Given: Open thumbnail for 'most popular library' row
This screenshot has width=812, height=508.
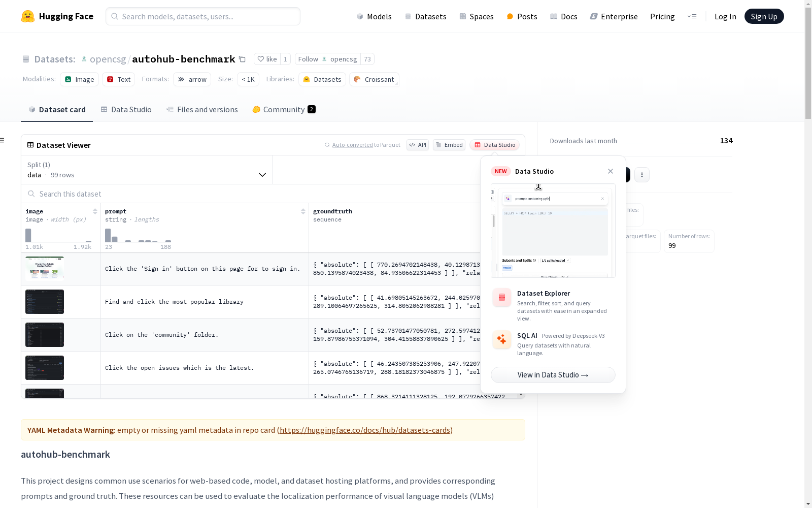Looking at the screenshot, I should pos(45,302).
